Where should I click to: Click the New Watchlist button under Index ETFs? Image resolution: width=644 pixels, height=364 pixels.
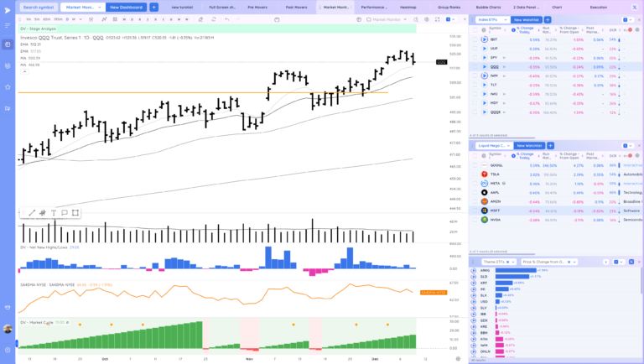[527, 18]
